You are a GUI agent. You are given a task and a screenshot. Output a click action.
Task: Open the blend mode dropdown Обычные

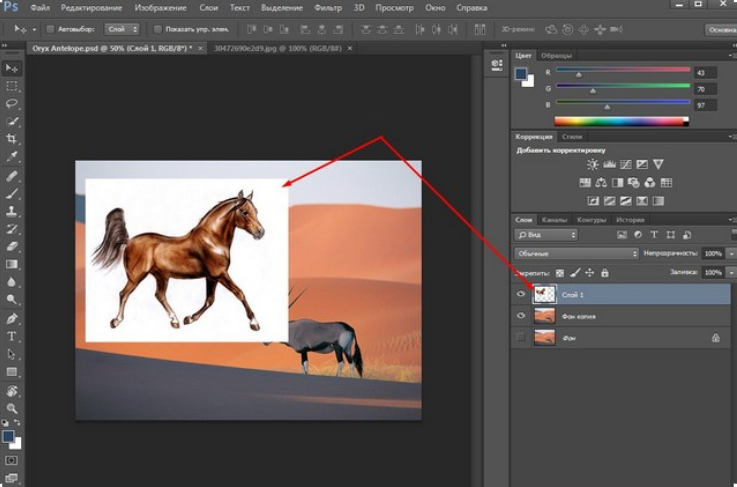pos(576,254)
